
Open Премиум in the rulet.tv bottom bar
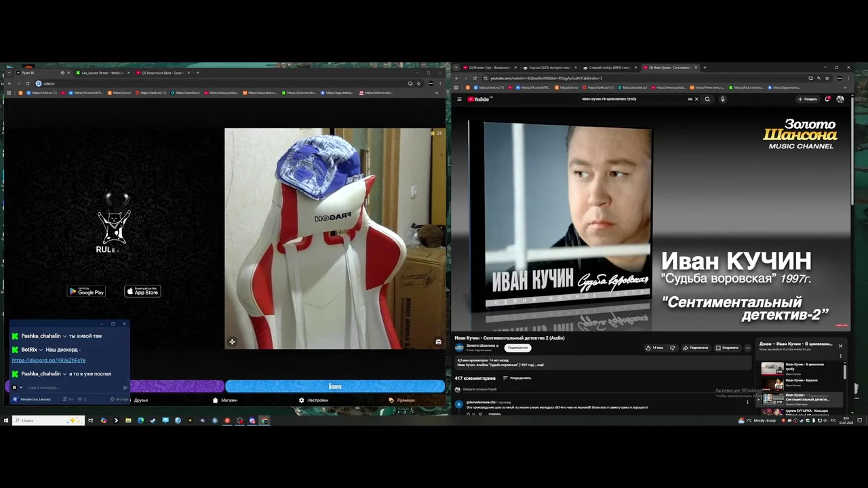(402, 400)
